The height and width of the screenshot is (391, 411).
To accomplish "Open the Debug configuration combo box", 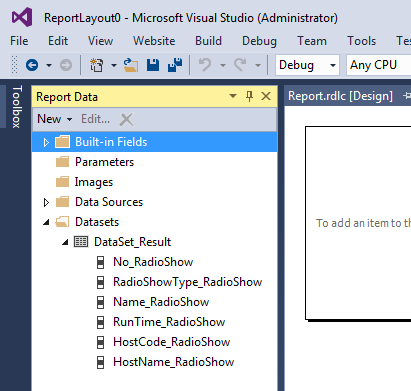I will point(307,65).
